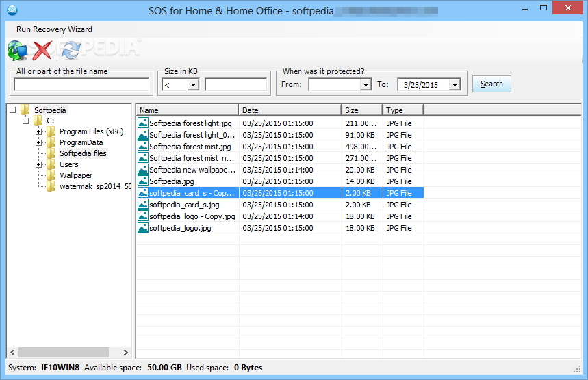Select the watermak_sp2014 folder
This screenshot has height=380, width=588.
point(95,186)
